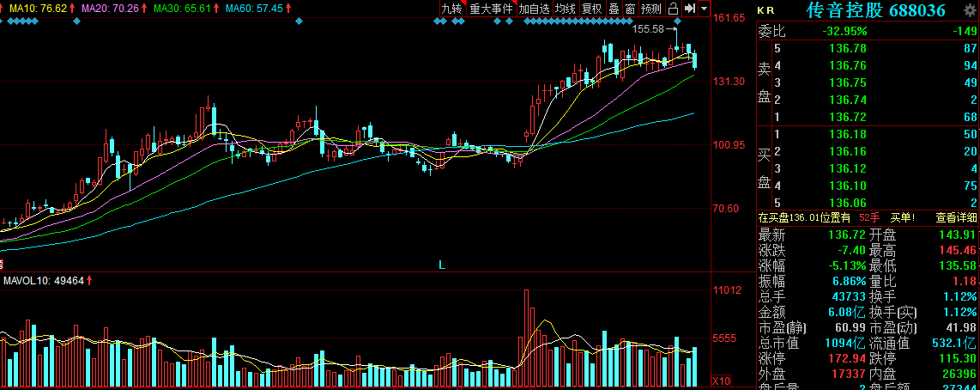This screenshot has width=980, height=390.
Task: Click the 窗 window button
Action: click(630, 9)
